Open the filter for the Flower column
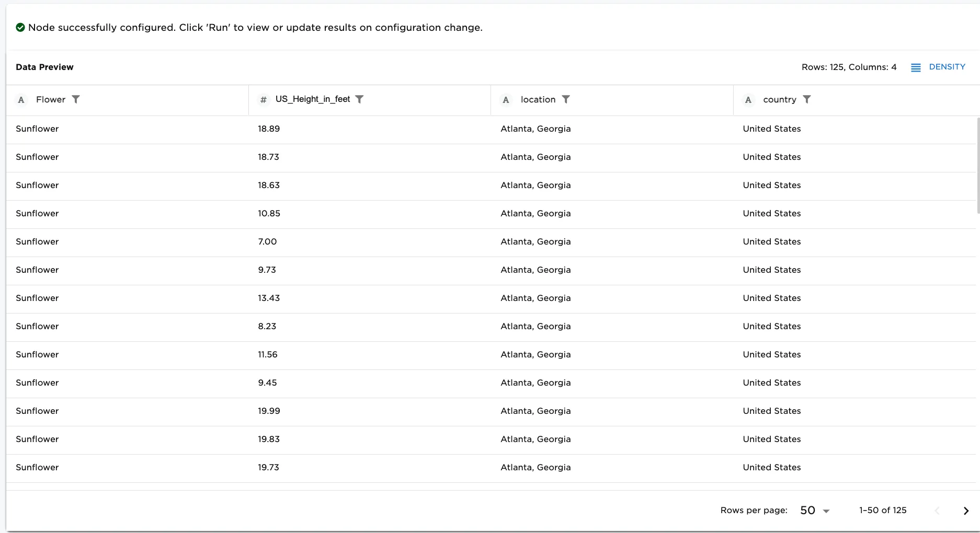The height and width of the screenshot is (533, 980). coord(76,99)
